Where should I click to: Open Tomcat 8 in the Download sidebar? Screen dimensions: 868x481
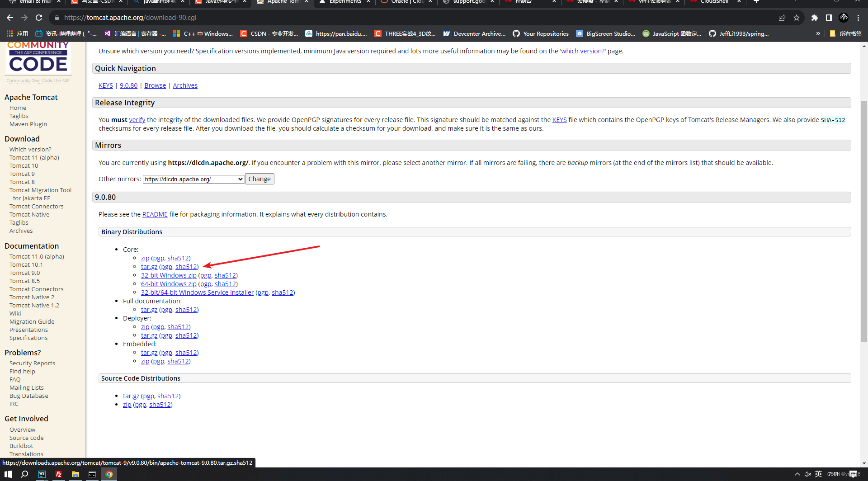22,182
